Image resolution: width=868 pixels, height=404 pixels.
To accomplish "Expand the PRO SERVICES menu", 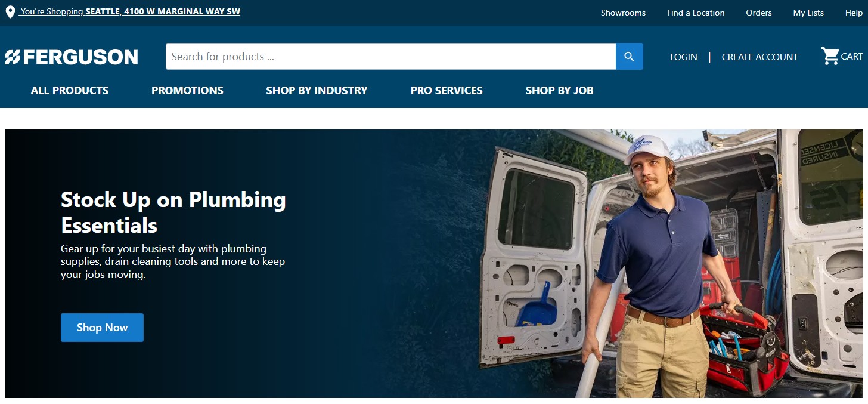I will [447, 91].
